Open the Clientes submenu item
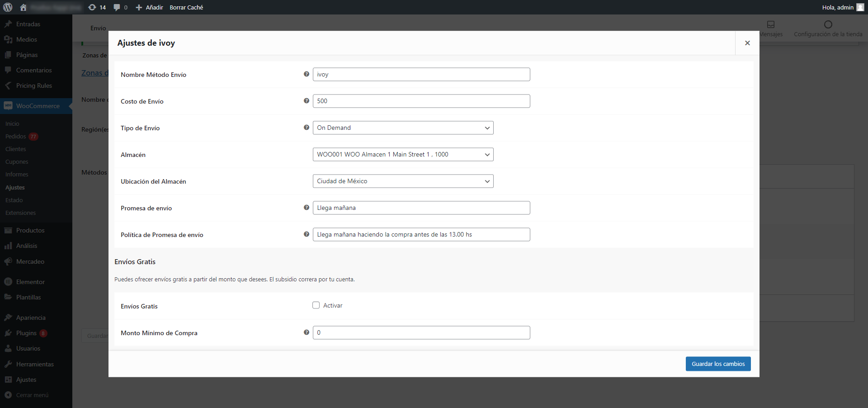The width and height of the screenshot is (868, 408). point(16,149)
